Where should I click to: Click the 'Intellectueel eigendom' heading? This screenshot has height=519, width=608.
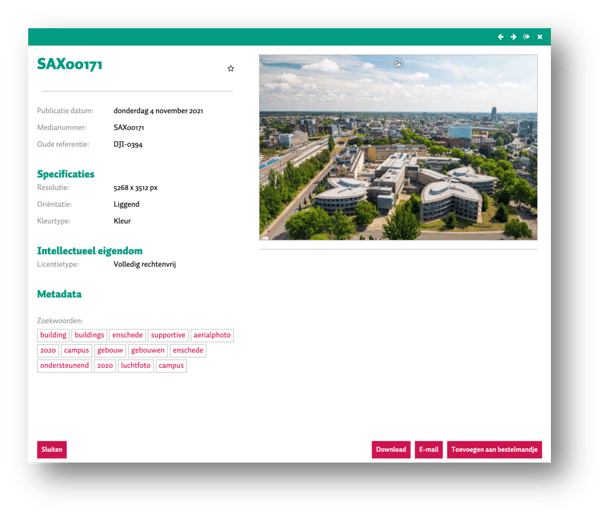click(x=90, y=251)
